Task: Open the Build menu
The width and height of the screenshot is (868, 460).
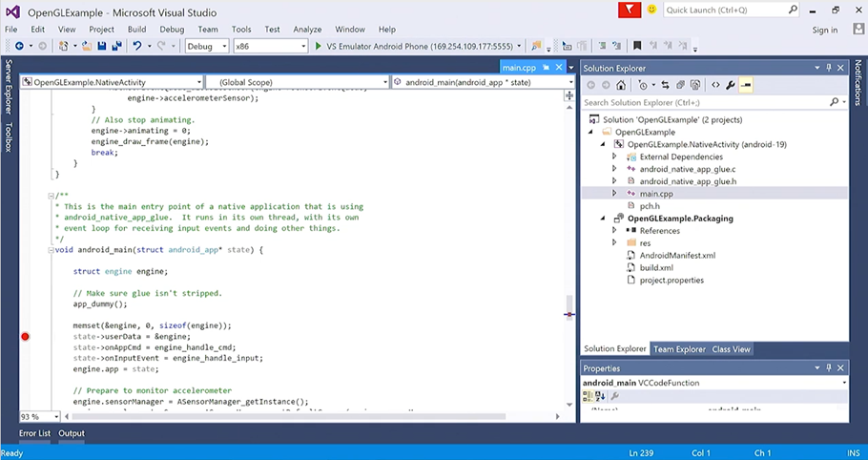Action: [136, 30]
